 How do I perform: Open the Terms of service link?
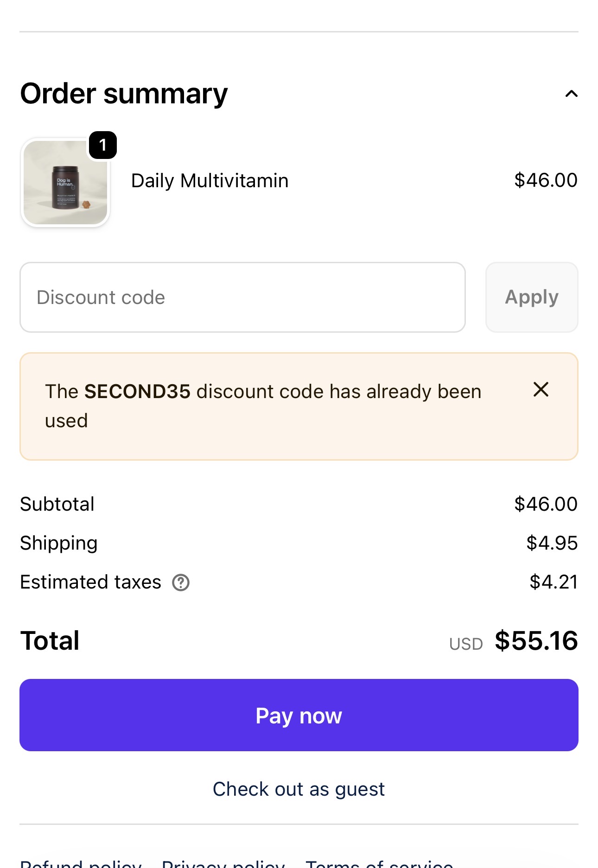[380, 863]
